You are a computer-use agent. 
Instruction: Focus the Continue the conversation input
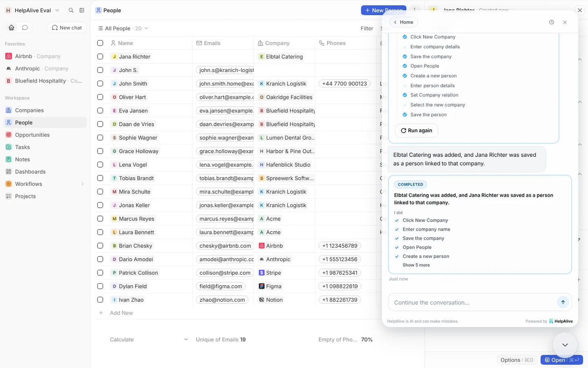(472, 303)
